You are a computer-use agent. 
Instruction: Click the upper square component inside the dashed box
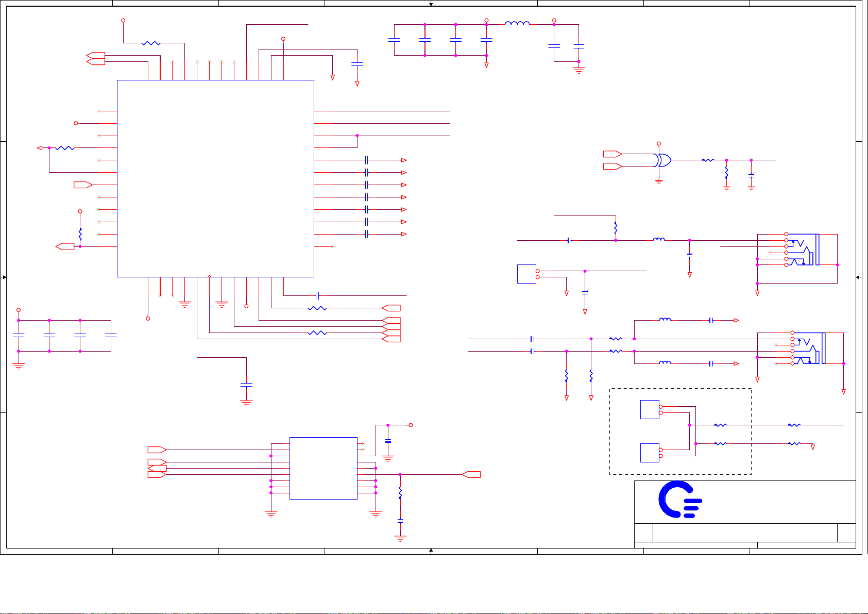(x=650, y=409)
